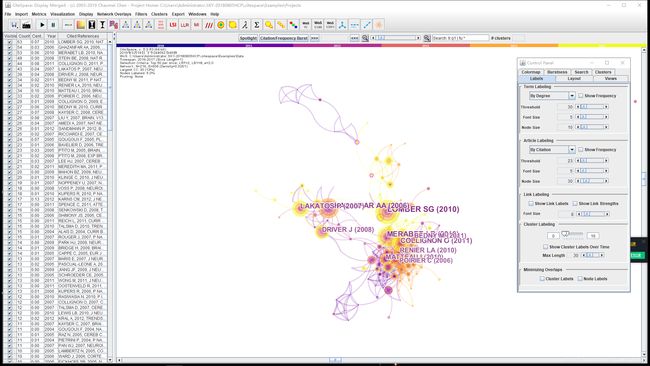Click the Spotlight button
This screenshot has height=366, width=650.
coord(248,38)
